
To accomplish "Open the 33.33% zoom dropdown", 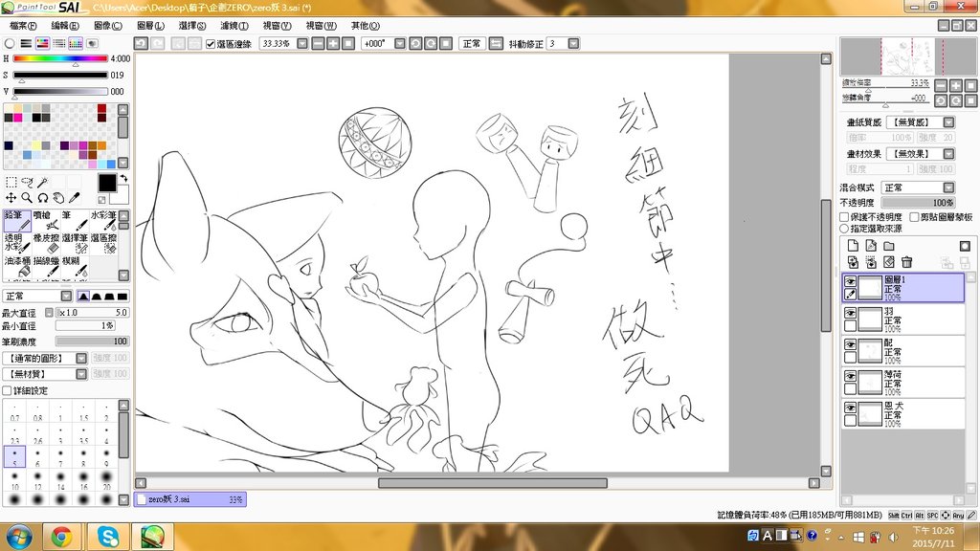I will point(302,43).
